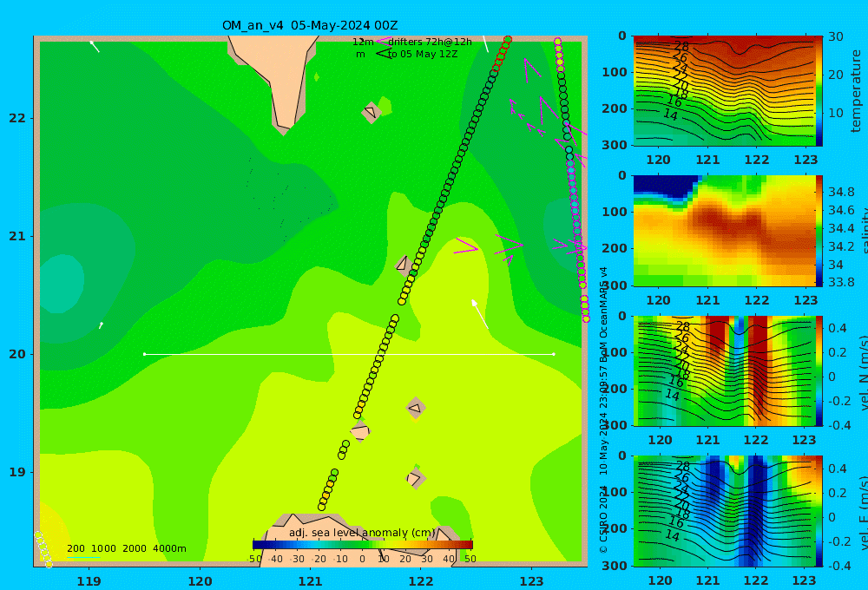
Task: Click the temperature colorbar
Action: point(819,91)
